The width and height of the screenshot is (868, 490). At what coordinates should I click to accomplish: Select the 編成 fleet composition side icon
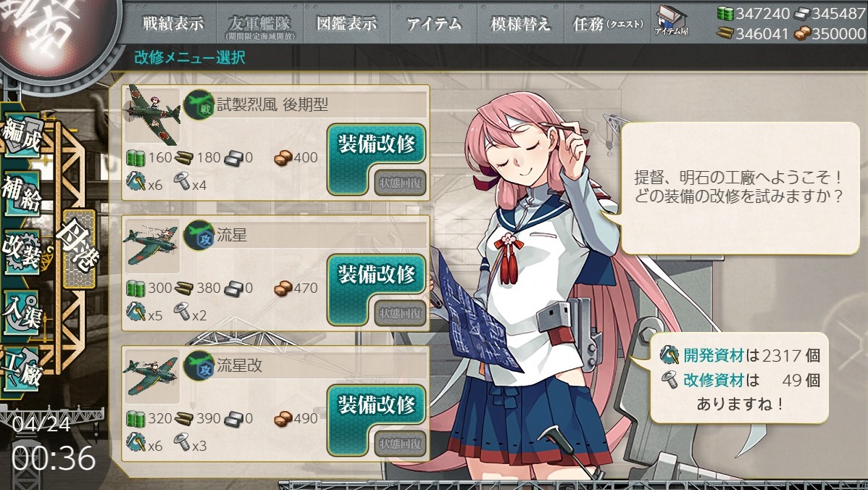[x=22, y=136]
